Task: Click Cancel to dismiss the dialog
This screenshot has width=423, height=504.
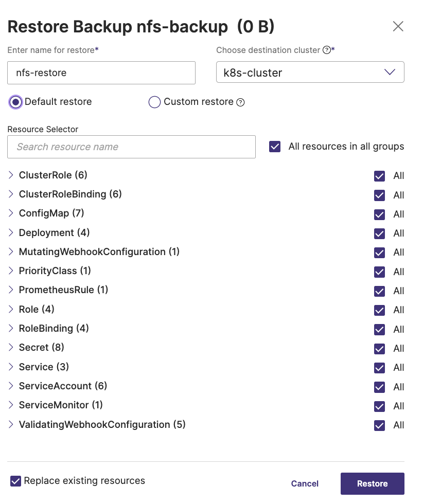Action: 305,483
